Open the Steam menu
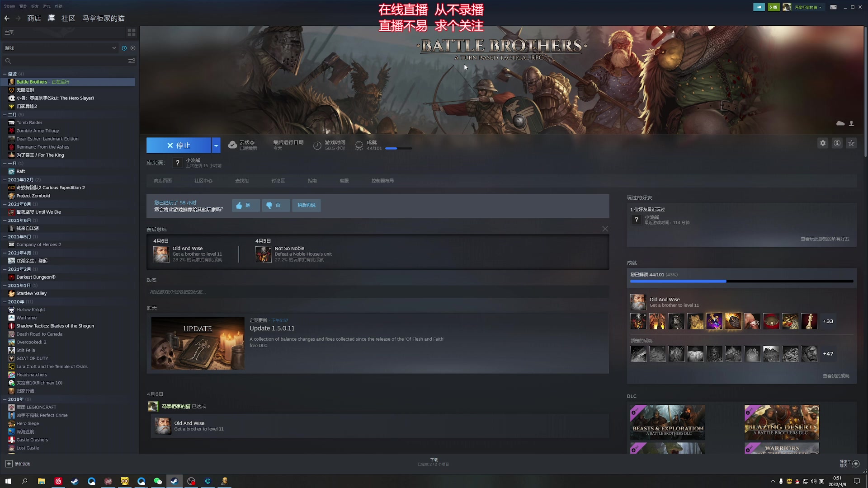The image size is (868, 488). pos(9,6)
